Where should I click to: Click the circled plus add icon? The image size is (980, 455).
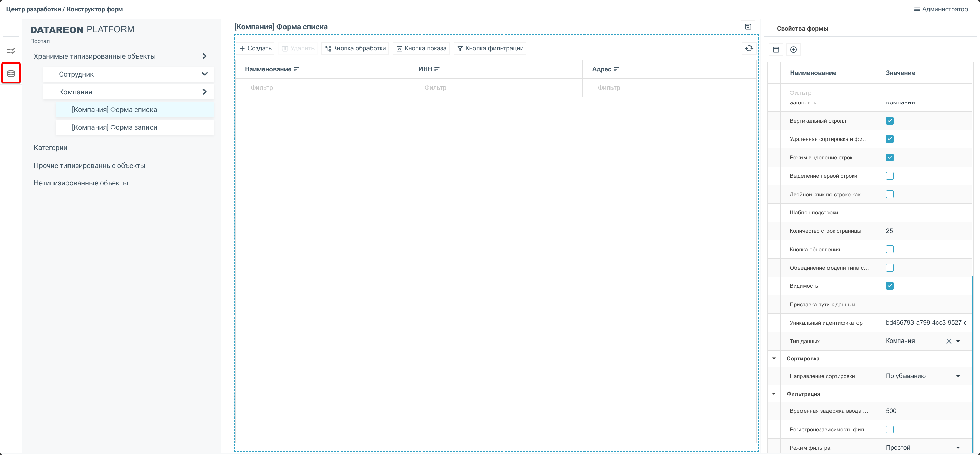pos(793,50)
